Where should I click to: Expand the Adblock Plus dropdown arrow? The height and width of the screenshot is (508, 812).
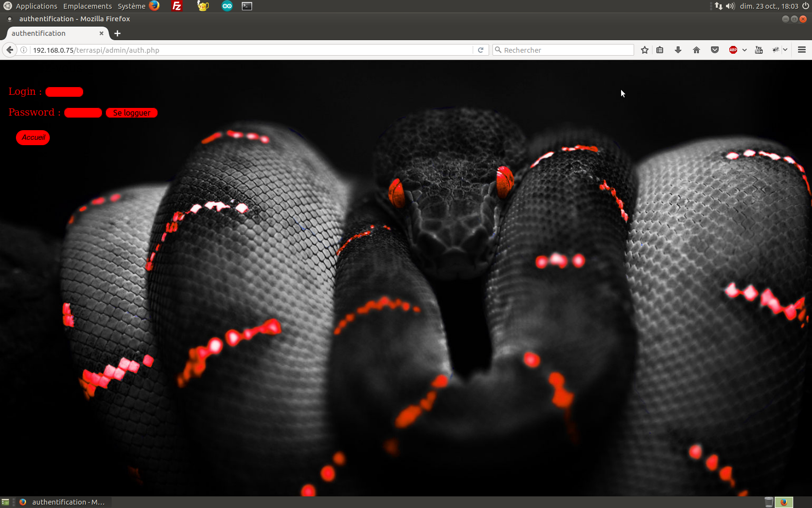coord(744,50)
